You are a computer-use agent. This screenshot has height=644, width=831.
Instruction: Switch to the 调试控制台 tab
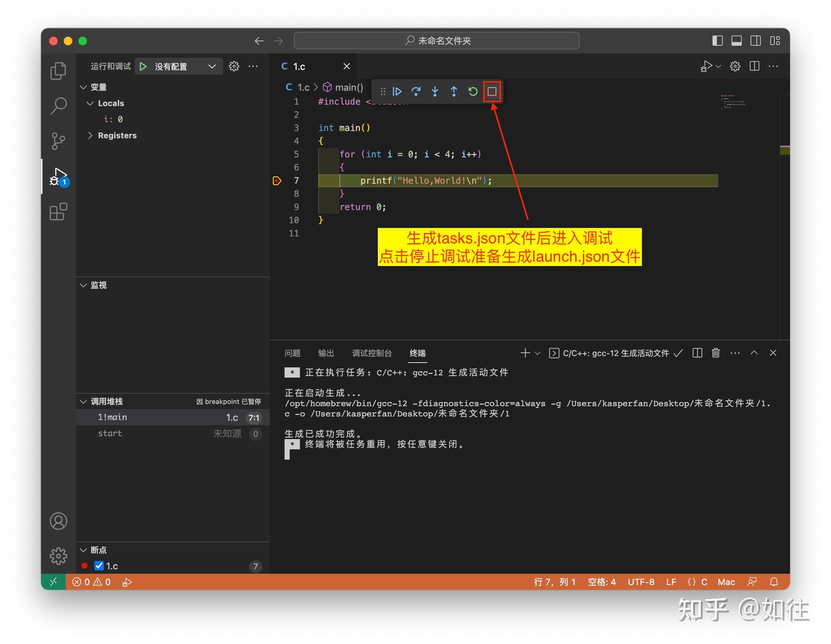(372, 353)
